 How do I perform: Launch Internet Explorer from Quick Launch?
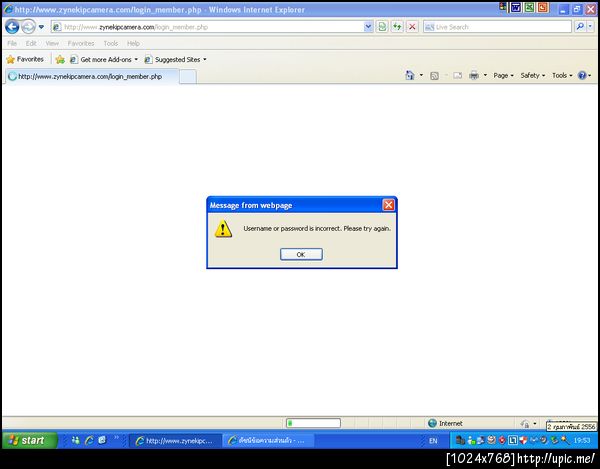(x=89, y=440)
